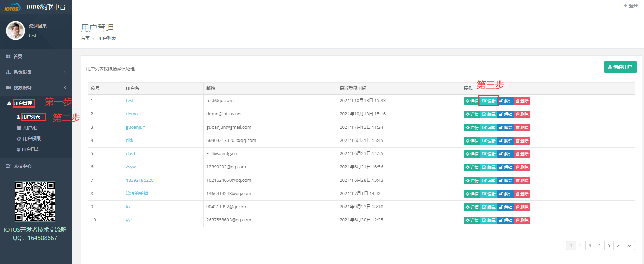Jump to last page with >> button

[629, 245]
